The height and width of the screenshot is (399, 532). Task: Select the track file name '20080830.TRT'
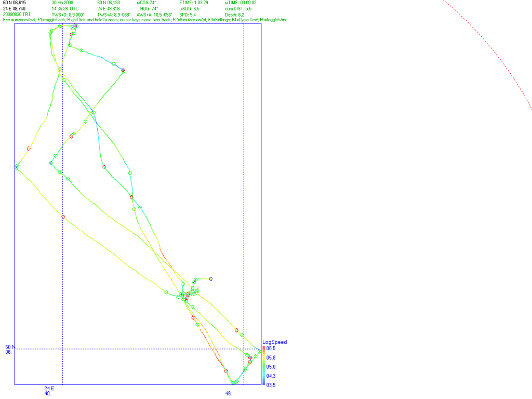17,15
